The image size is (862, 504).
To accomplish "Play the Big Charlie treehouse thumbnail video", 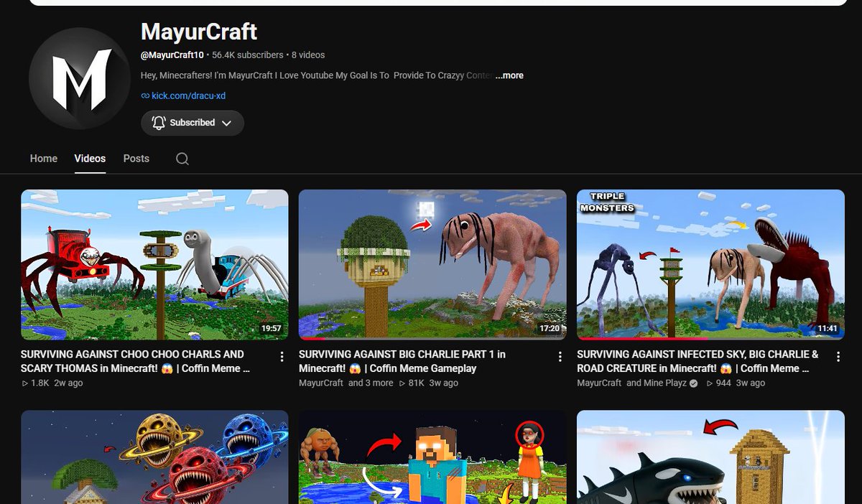I will pos(432,264).
